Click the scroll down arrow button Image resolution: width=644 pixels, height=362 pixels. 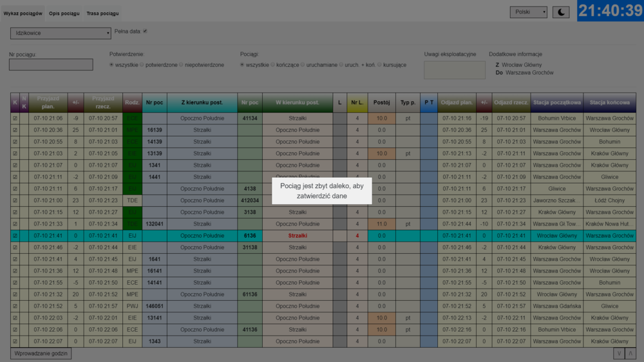619,353
